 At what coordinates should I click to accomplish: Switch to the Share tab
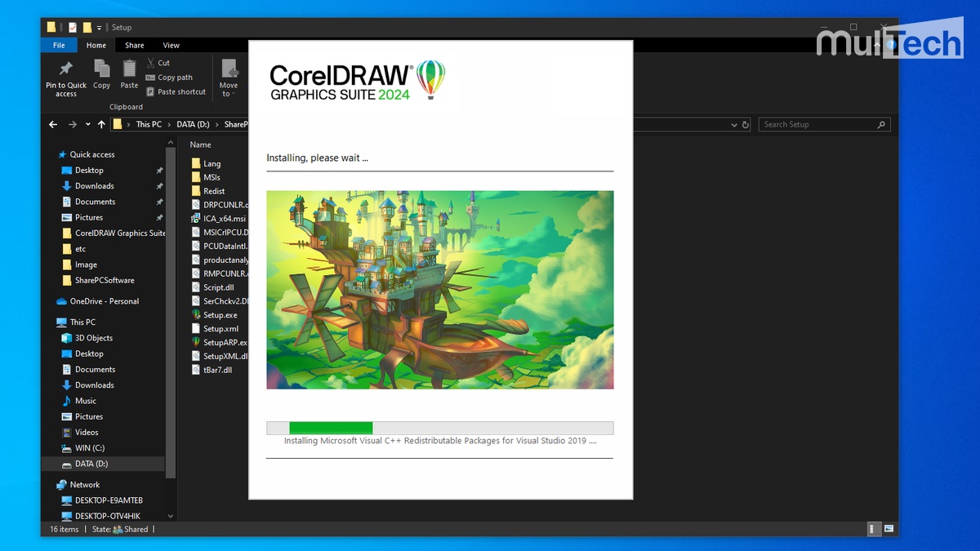[x=134, y=45]
